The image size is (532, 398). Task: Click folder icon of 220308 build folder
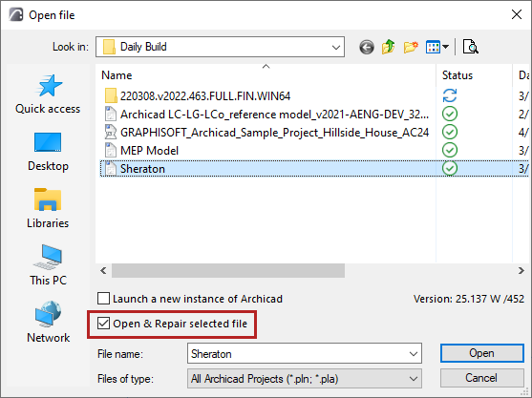111,96
